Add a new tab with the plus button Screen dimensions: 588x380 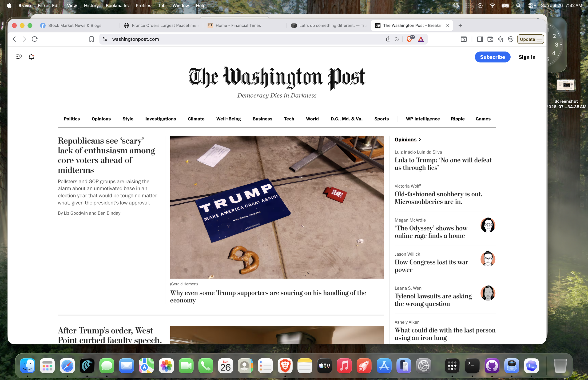(x=460, y=25)
